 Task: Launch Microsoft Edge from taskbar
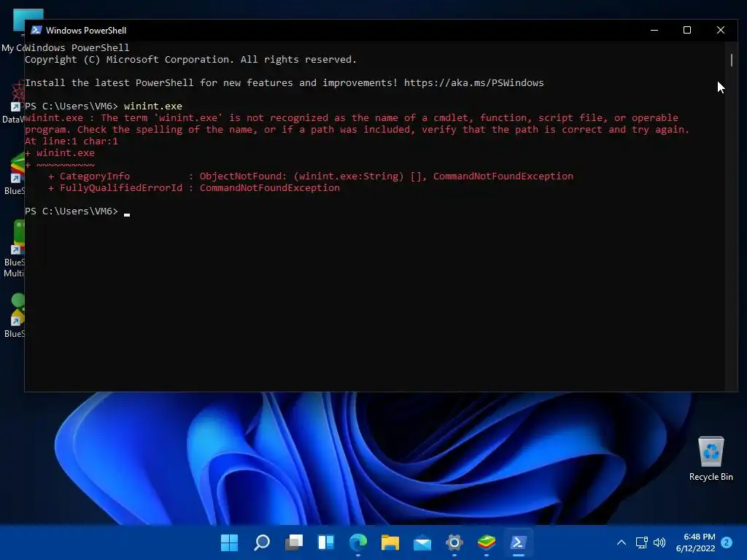tap(358, 542)
